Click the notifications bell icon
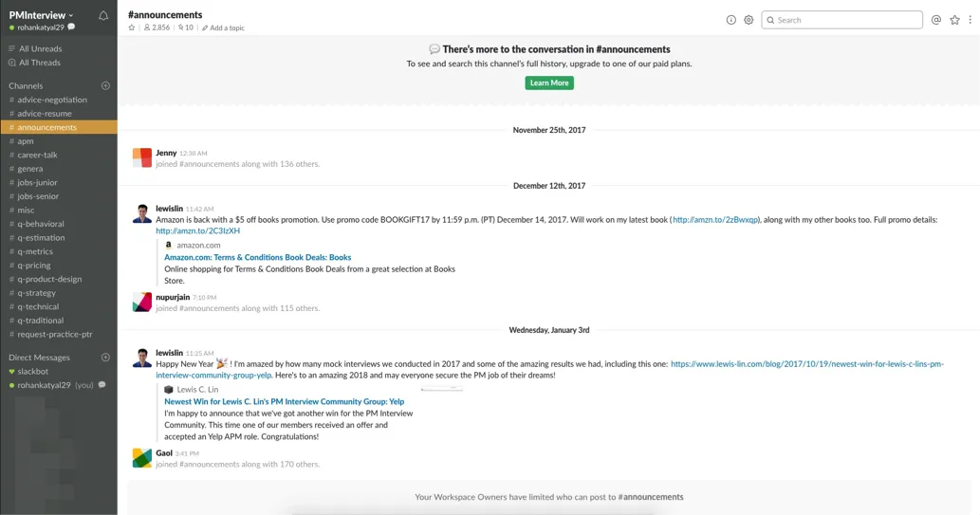The width and height of the screenshot is (980, 515). click(x=103, y=15)
